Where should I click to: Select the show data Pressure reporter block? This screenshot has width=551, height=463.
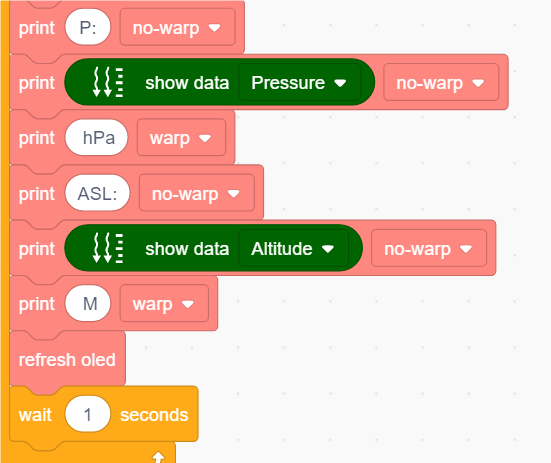tap(220, 82)
